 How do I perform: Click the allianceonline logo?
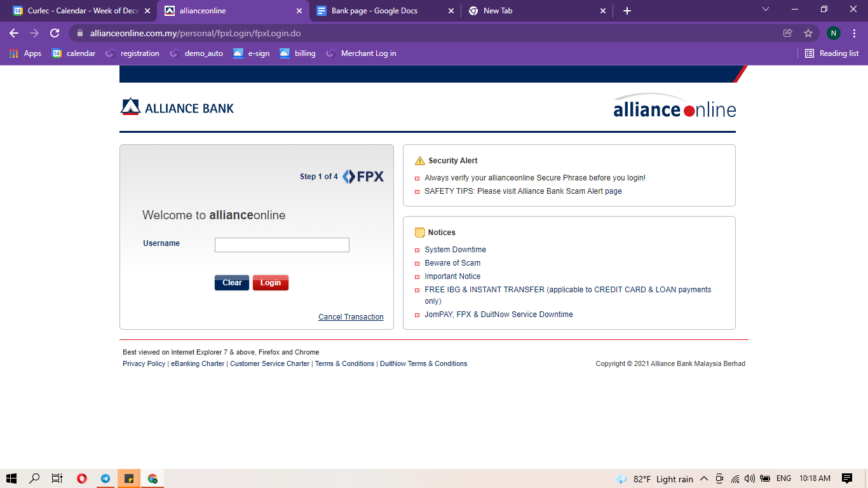coord(674,106)
